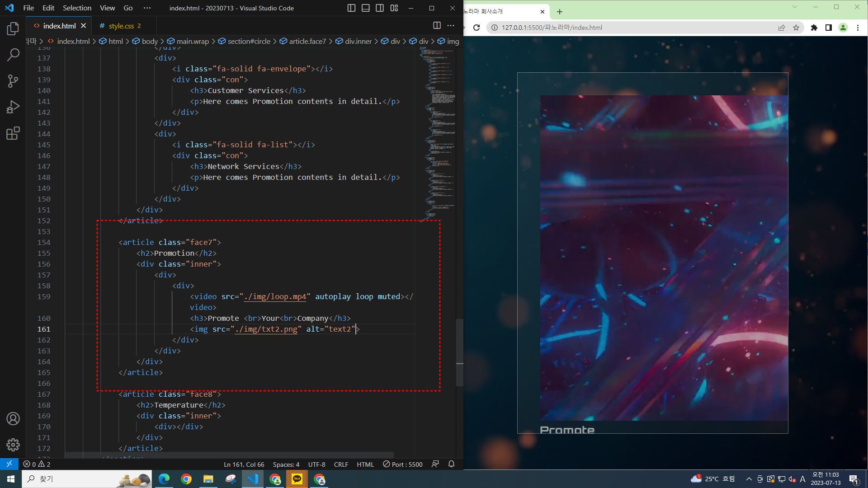Screen dimensions: 868x488
Task: Split the editor to the right
Action: pyautogui.click(x=437, y=26)
